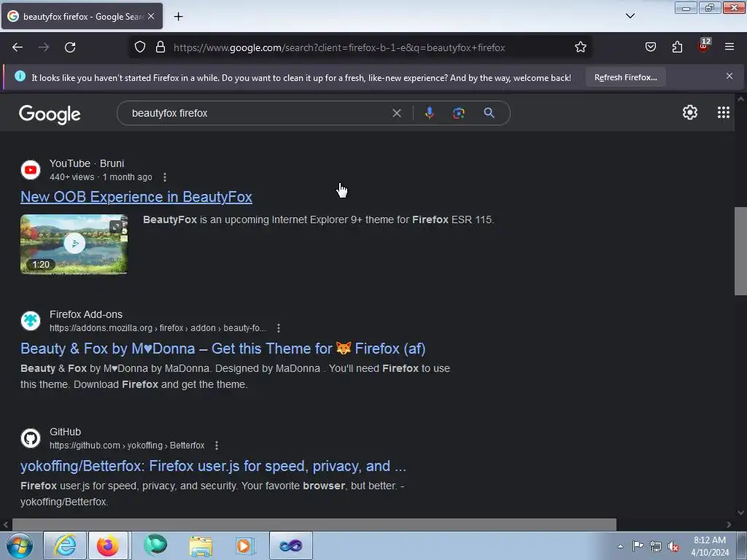Image resolution: width=747 pixels, height=560 pixels.
Task: Save page to Pocket
Action: click(x=650, y=47)
